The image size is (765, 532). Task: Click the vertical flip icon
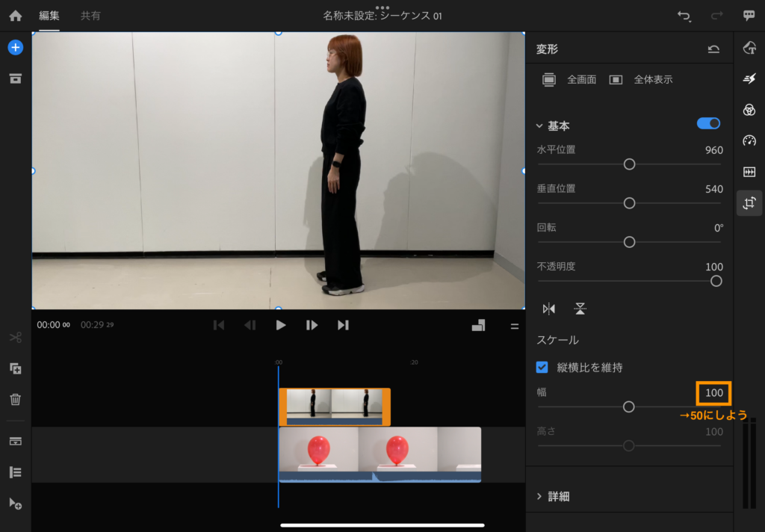pyautogui.click(x=580, y=309)
